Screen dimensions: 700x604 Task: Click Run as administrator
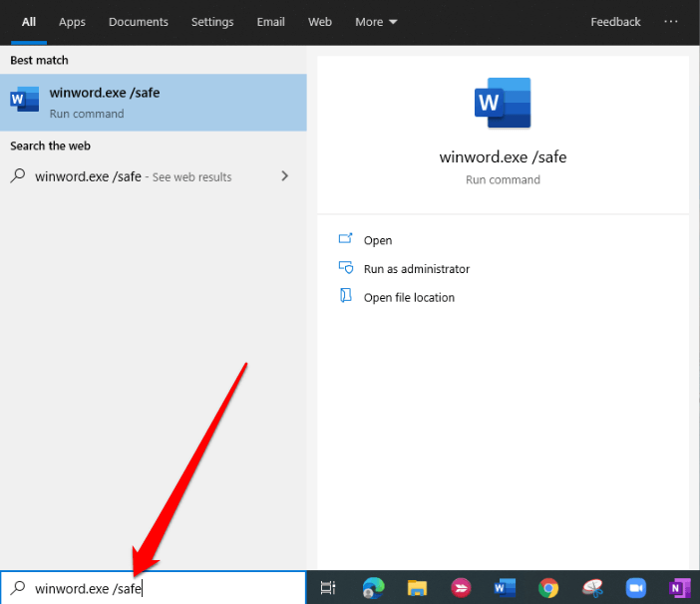416,269
